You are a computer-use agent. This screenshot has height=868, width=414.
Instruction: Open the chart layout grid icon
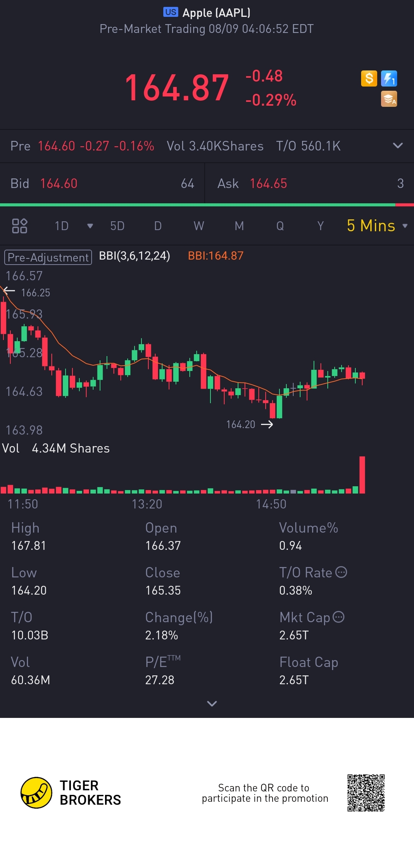click(x=20, y=226)
